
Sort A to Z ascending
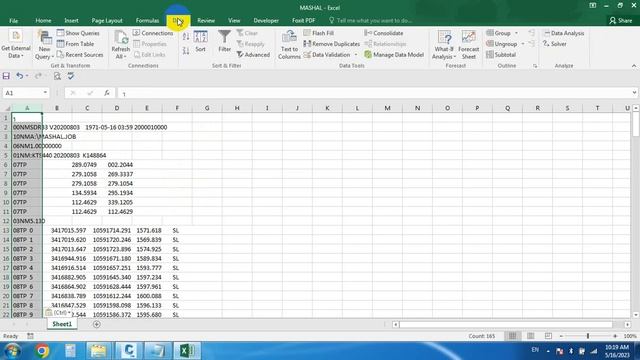pos(186,37)
